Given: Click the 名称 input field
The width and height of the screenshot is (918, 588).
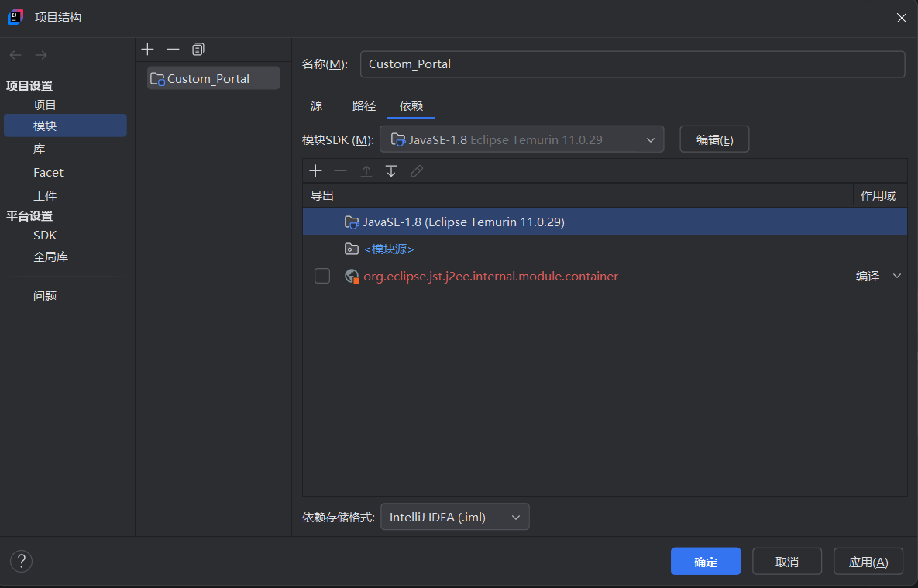Looking at the screenshot, I should tap(631, 64).
